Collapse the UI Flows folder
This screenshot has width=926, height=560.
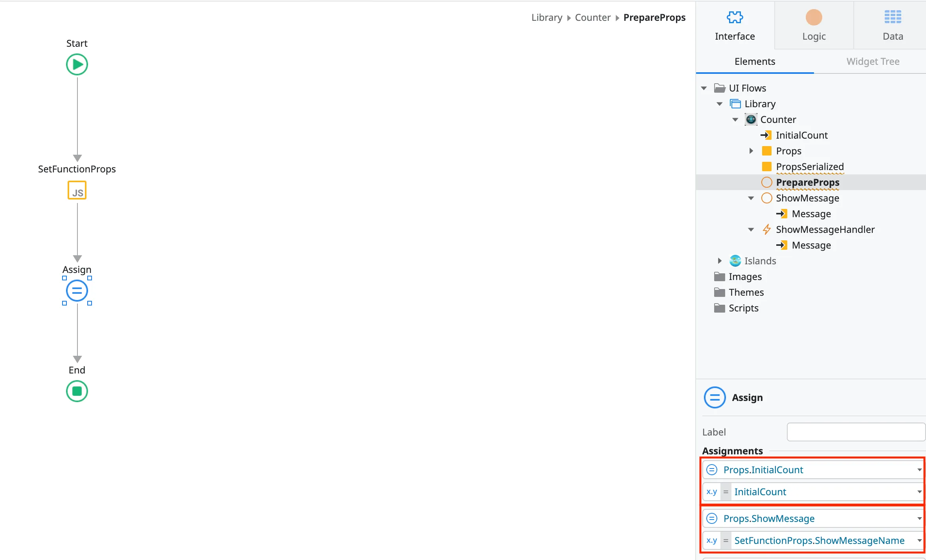pos(704,88)
